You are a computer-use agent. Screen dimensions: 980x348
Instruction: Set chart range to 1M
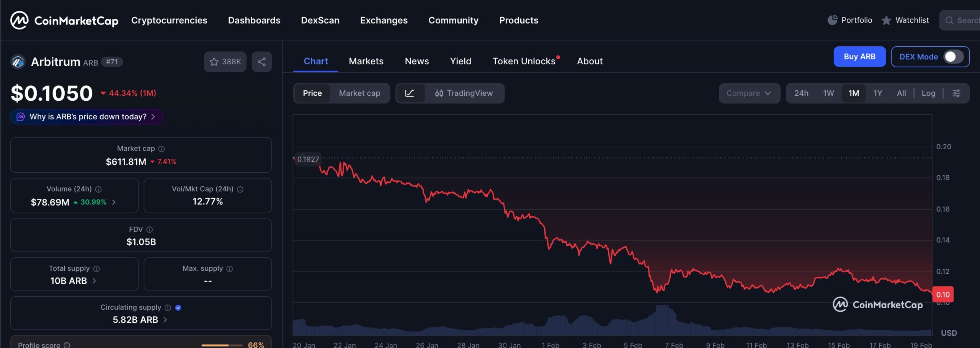point(854,93)
